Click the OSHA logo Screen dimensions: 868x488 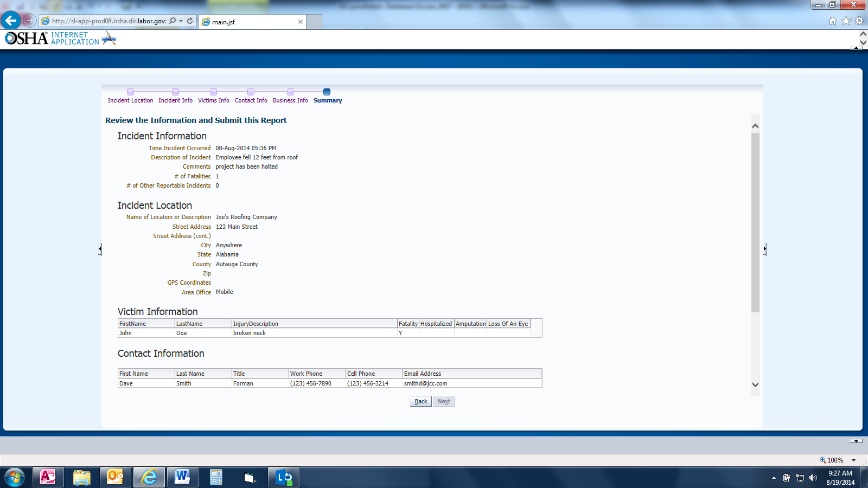(x=27, y=38)
